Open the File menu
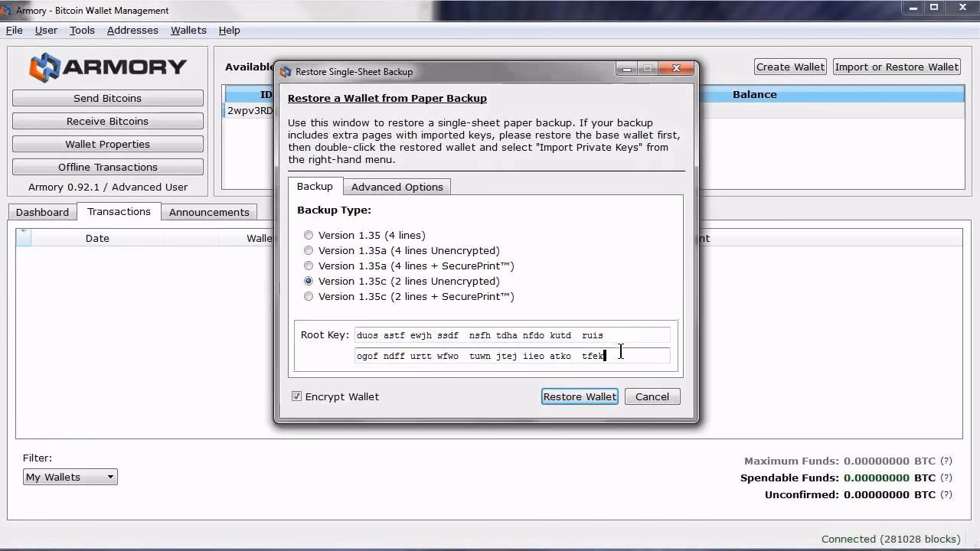 15,31
